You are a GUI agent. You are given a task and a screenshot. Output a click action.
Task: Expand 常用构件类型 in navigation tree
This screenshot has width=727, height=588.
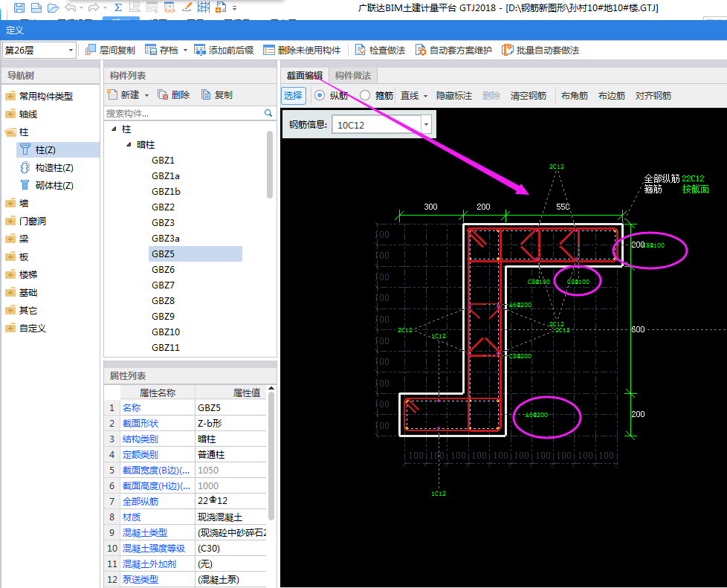pyautogui.click(x=10, y=97)
